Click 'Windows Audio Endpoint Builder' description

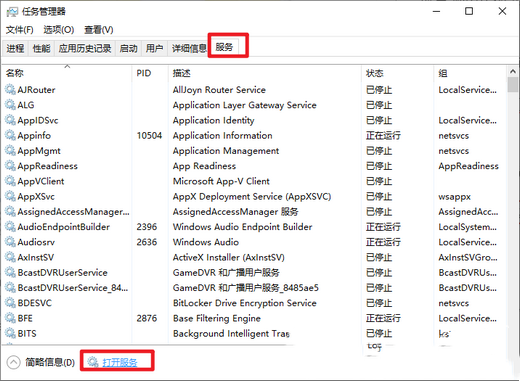click(x=242, y=227)
